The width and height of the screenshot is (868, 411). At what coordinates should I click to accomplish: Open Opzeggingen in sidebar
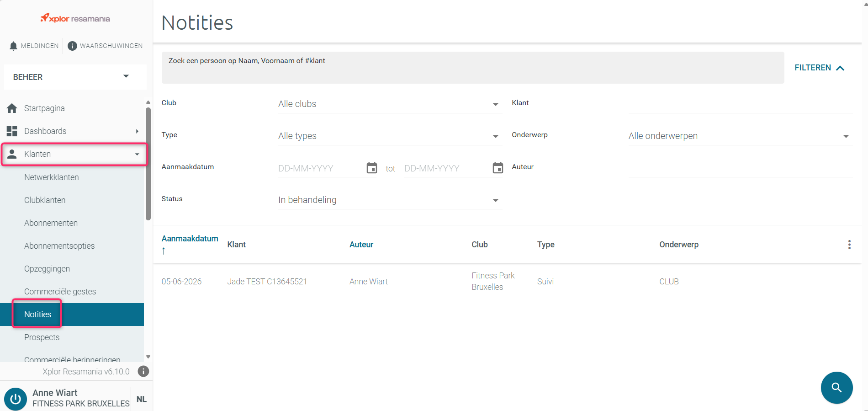[47, 268]
